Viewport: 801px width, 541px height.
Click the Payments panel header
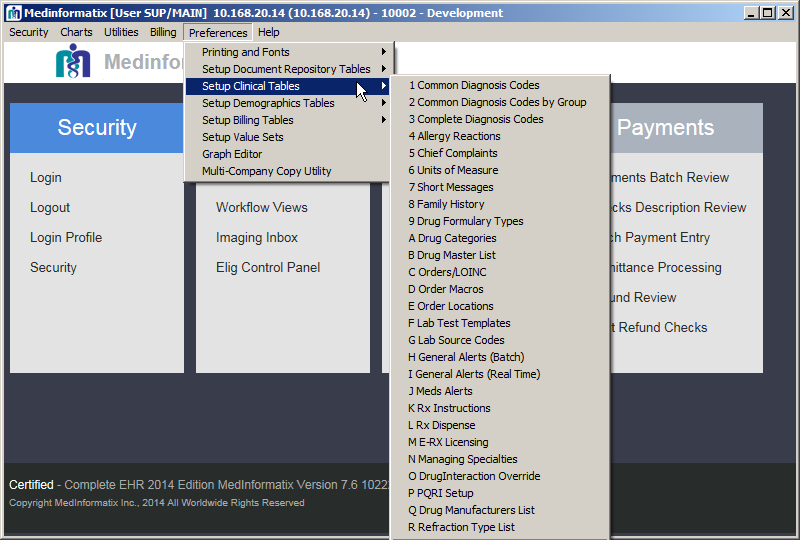686,128
